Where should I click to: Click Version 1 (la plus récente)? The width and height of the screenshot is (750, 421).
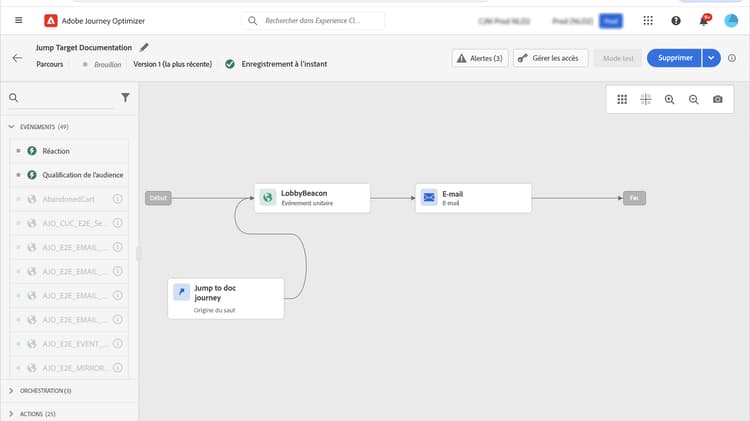tap(172, 64)
